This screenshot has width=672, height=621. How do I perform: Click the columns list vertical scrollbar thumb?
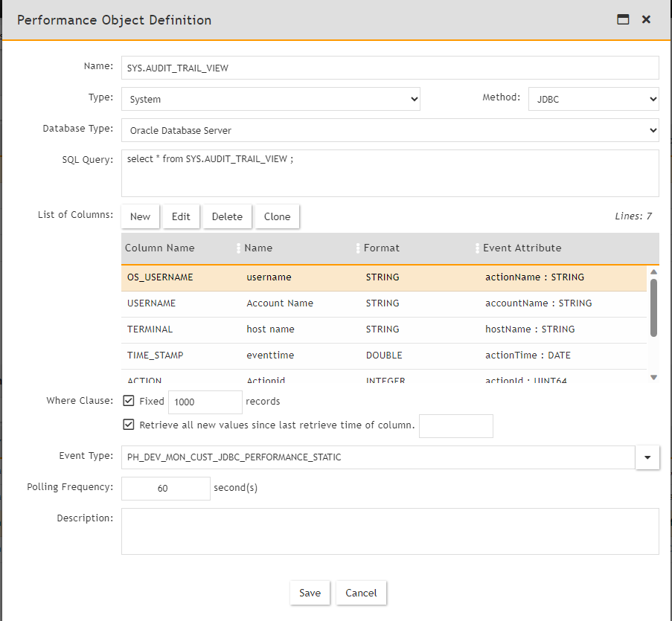pyautogui.click(x=653, y=306)
